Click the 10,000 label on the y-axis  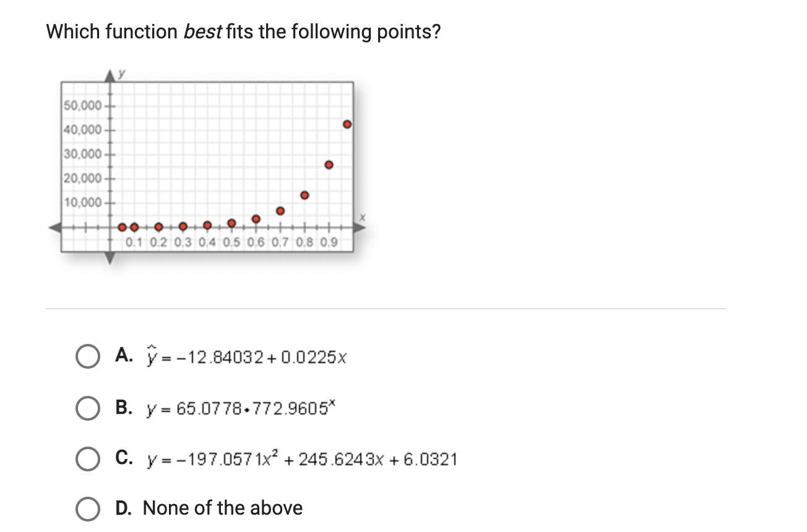coord(82,203)
